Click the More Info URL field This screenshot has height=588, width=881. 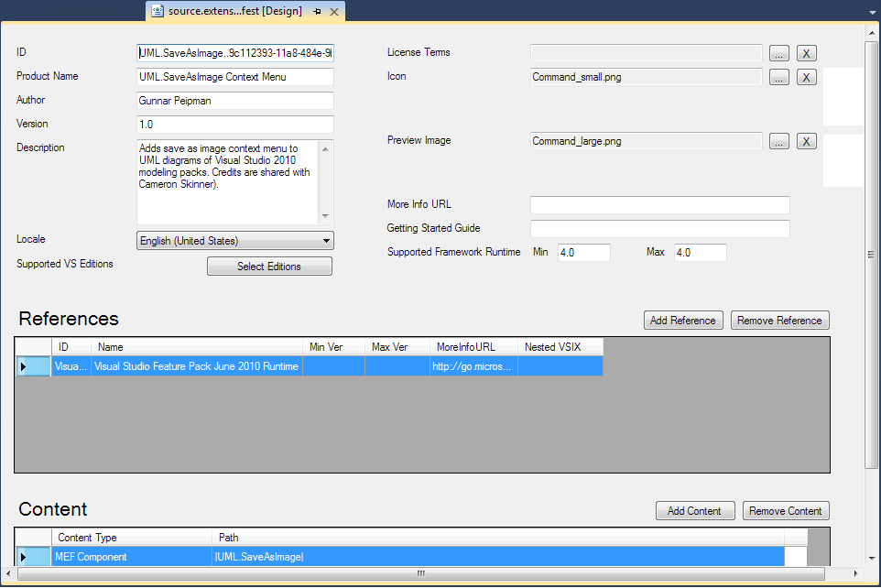[x=659, y=204]
